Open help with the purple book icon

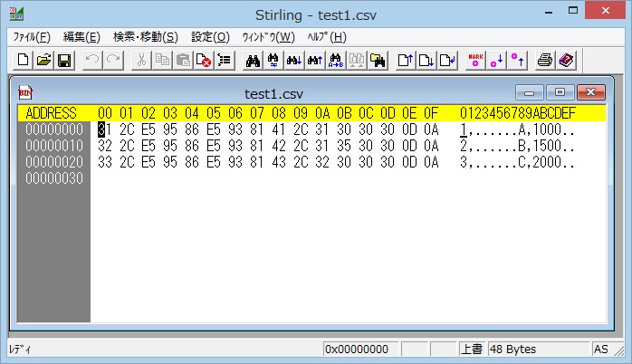click(566, 61)
